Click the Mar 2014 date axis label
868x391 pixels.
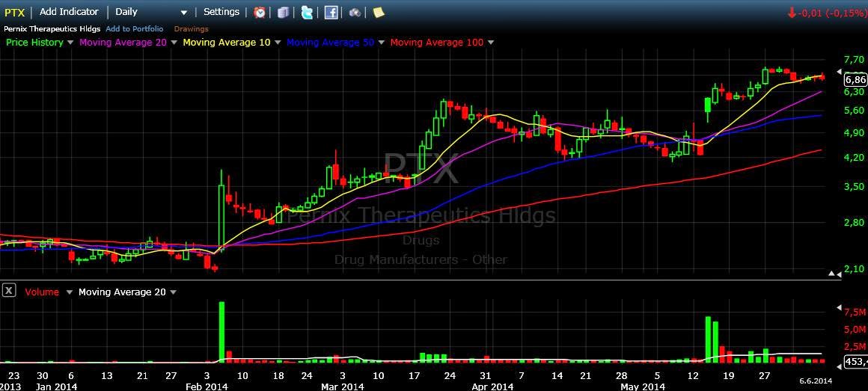[x=342, y=387]
